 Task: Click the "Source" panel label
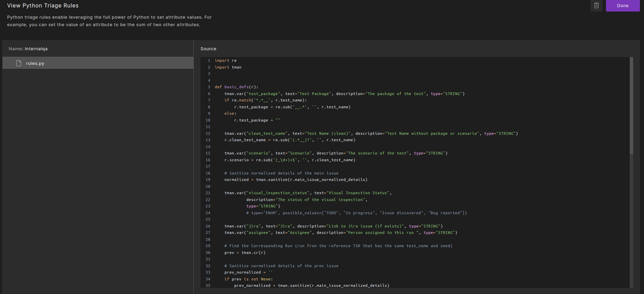click(x=208, y=49)
